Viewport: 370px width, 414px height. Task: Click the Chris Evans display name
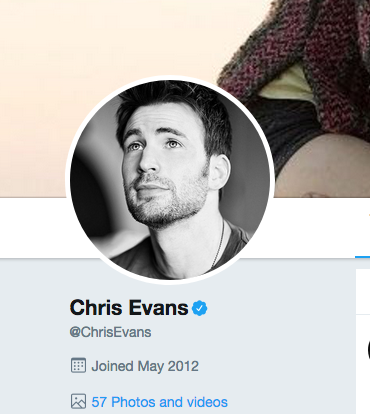129,308
